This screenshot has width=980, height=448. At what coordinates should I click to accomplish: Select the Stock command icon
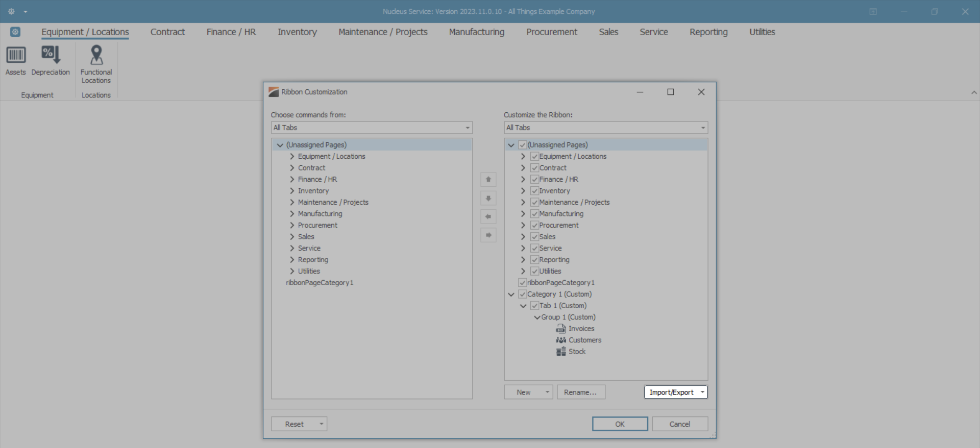tap(561, 352)
